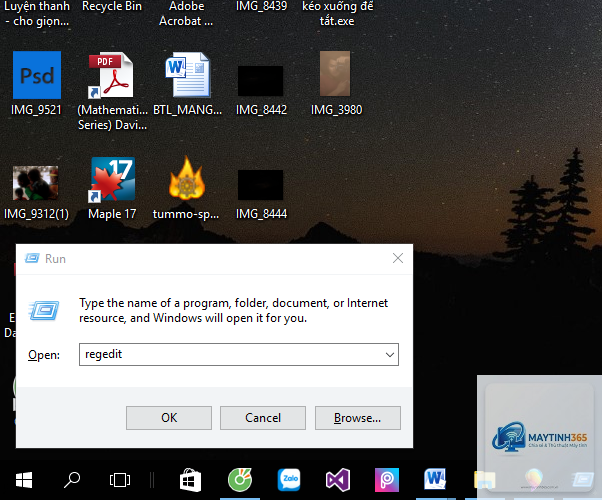This screenshot has height=500, width=602.
Task: Open the IMG_3980 image thumbnail
Action: [x=335, y=73]
